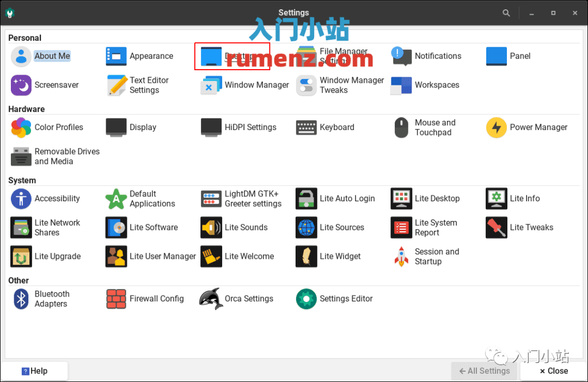Open Lite Widget
The width and height of the screenshot is (588, 382).
point(328,256)
